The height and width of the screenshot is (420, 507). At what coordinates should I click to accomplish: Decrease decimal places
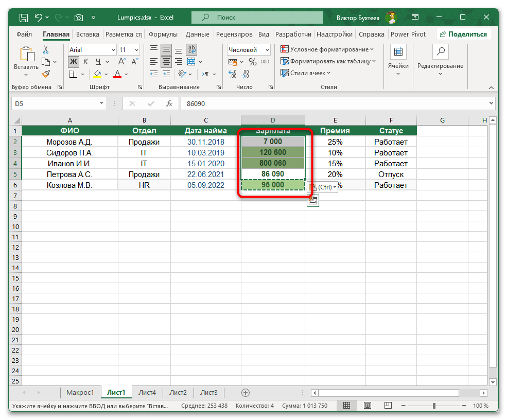(x=245, y=74)
